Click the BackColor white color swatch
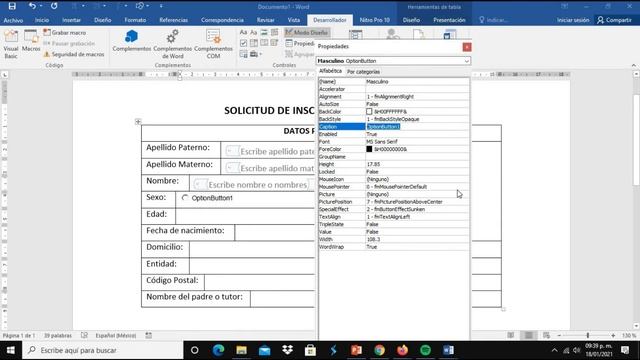The image size is (640, 360). coord(369,111)
